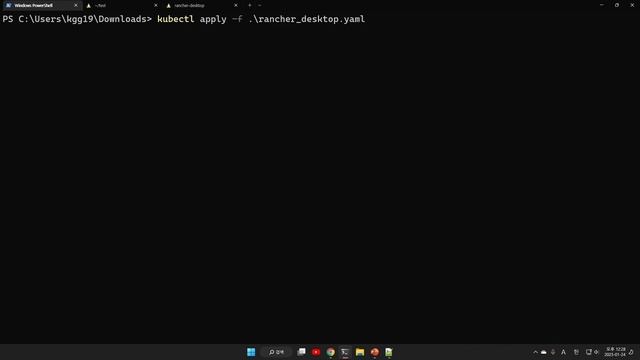Maximize or restore the terminal window
Image resolution: width=640 pixels, height=360 pixels.
[617, 5]
